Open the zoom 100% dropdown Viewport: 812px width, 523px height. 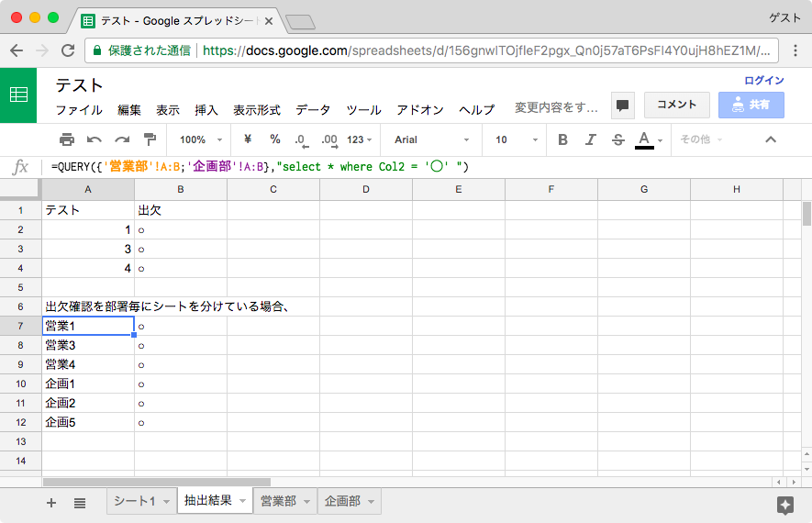pyautogui.click(x=201, y=139)
